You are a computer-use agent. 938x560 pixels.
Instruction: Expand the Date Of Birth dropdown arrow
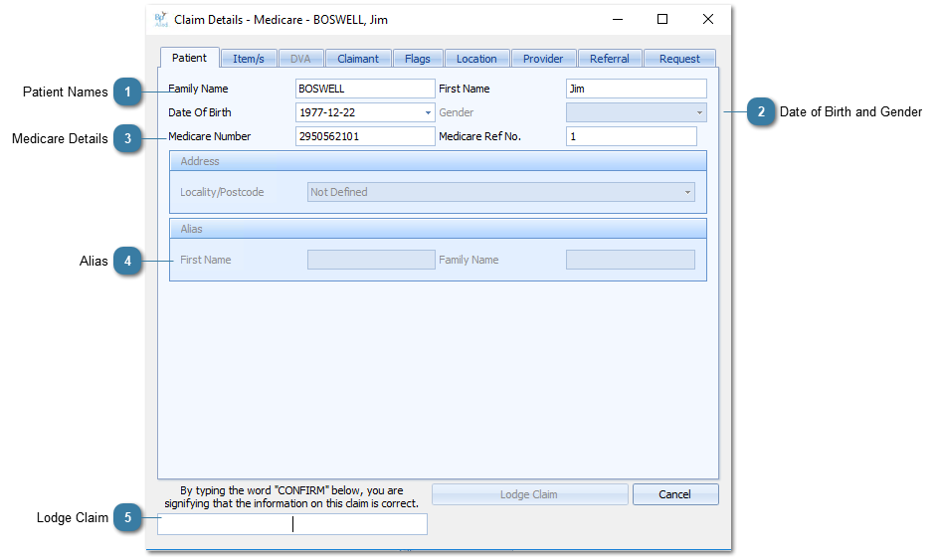428,112
